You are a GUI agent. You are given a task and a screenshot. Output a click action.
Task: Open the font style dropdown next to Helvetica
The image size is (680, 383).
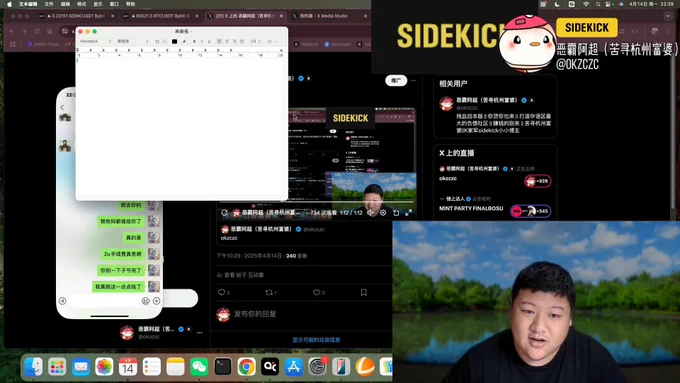(x=133, y=41)
